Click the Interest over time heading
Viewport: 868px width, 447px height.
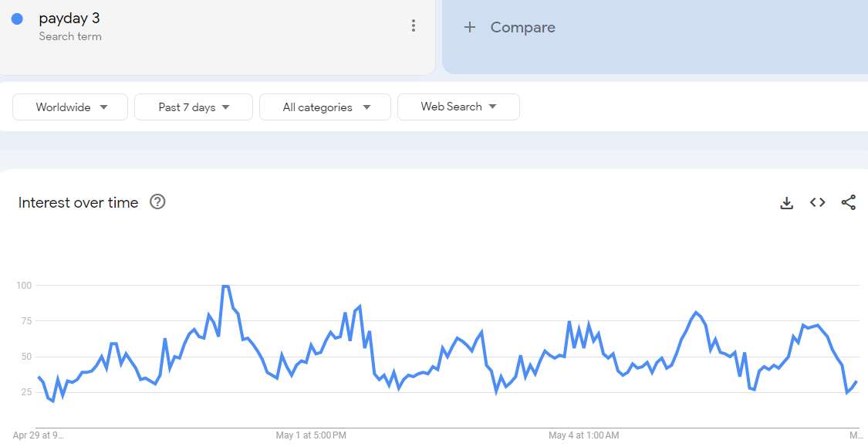78,203
